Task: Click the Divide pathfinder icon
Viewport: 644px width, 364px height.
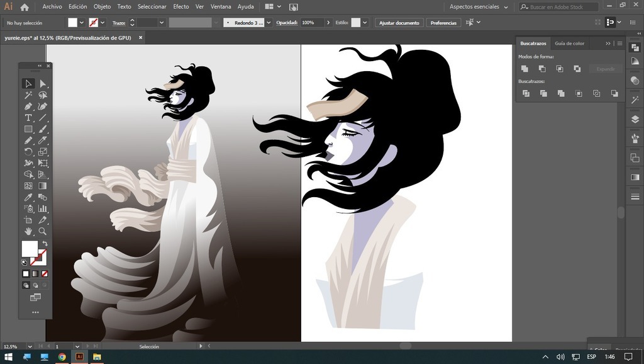Action: (526, 93)
